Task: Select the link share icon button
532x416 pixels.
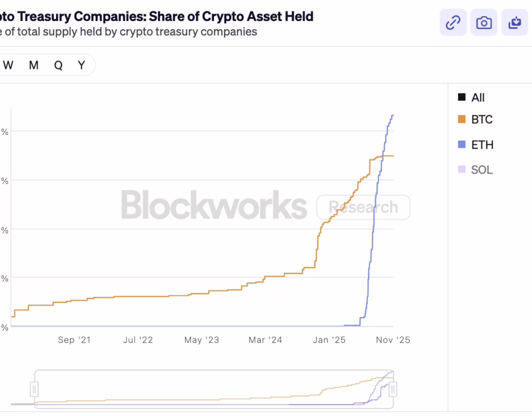Action: 453,22
